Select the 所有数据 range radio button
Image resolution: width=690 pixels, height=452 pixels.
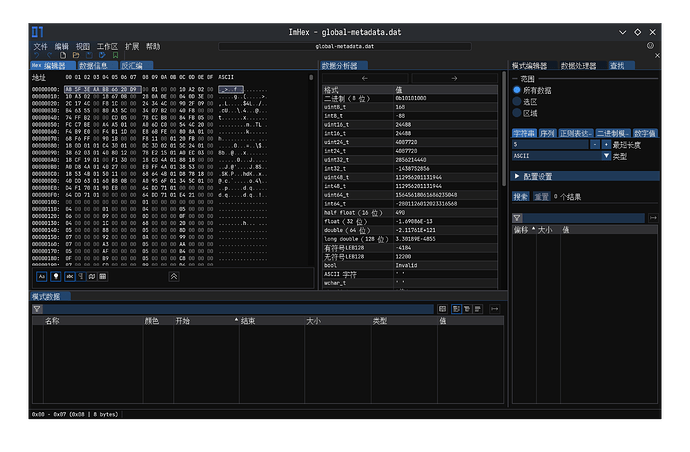(x=517, y=90)
